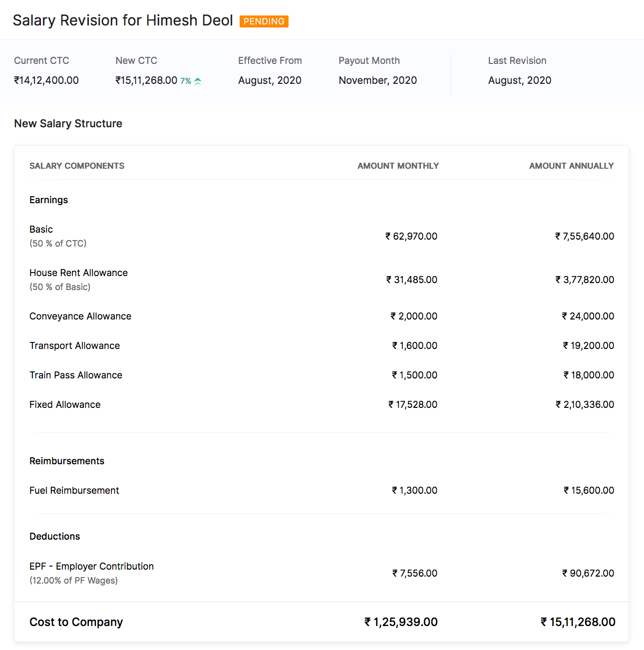Click the Fixed Allowance label

65,404
